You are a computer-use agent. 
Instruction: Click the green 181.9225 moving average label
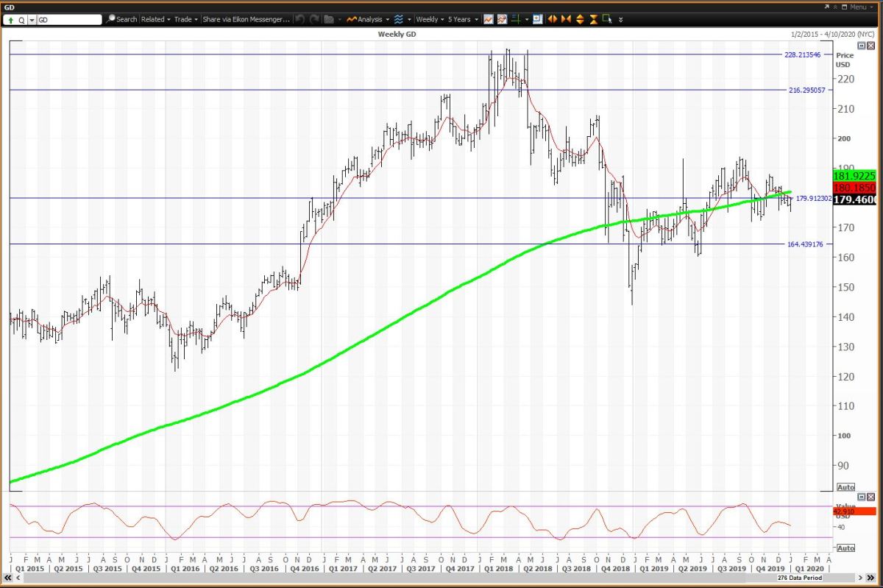pos(853,177)
